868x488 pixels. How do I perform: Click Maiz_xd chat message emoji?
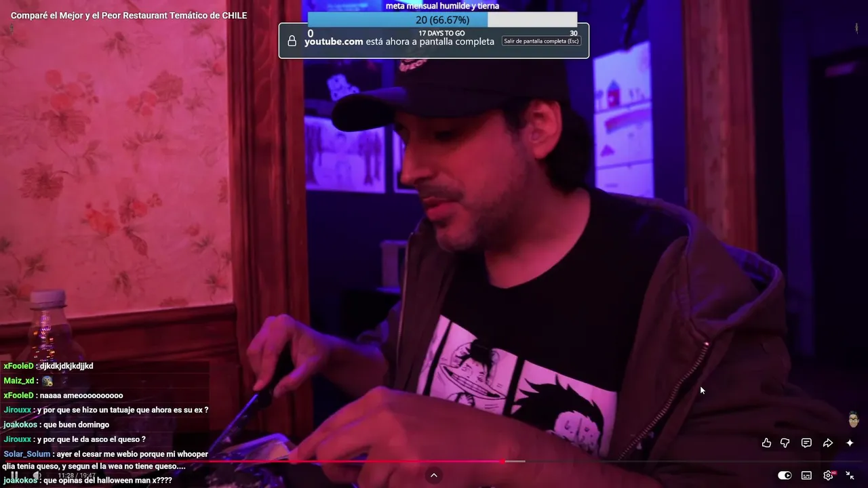47,381
